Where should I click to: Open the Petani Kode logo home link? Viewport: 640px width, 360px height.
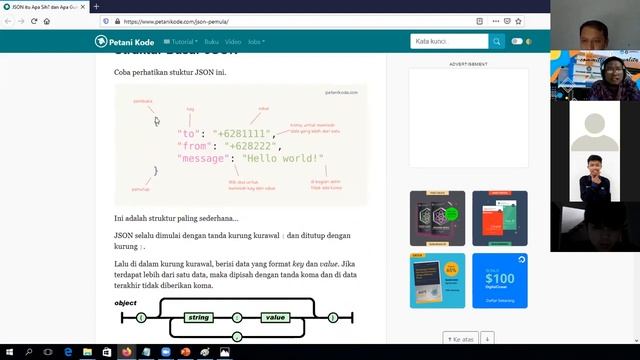(124, 42)
